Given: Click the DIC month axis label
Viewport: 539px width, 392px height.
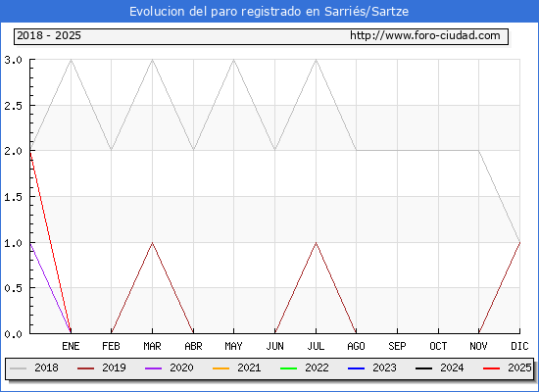Looking at the screenshot, I should pyautogui.click(x=519, y=346).
